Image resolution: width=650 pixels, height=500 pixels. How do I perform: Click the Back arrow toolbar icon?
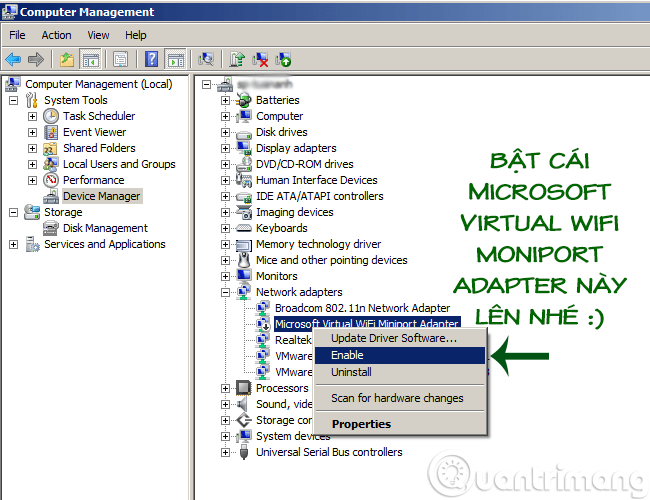click(x=13, y=60)
